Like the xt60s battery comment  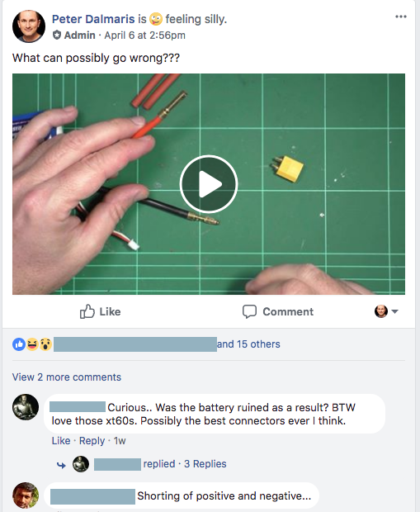pyautogui.click(x=61, y=441)
